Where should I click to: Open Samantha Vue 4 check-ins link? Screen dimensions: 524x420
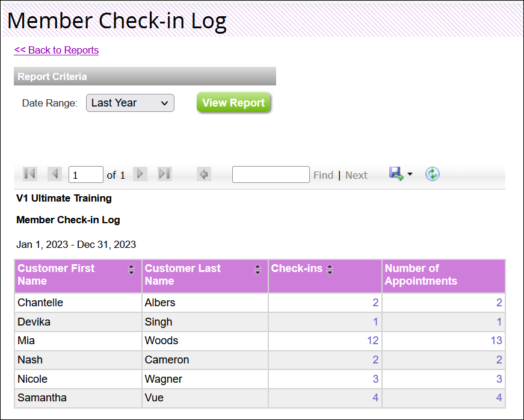[x=375, y=398]
